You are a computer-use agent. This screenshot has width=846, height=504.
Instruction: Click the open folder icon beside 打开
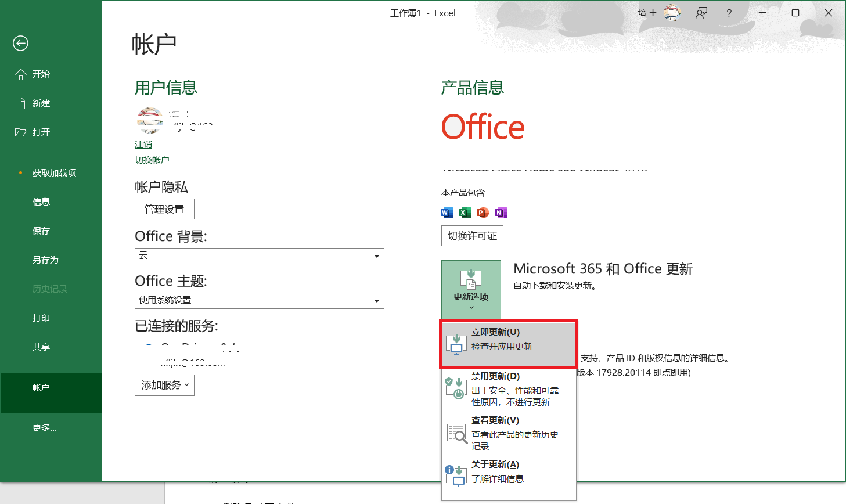point(21,132)
